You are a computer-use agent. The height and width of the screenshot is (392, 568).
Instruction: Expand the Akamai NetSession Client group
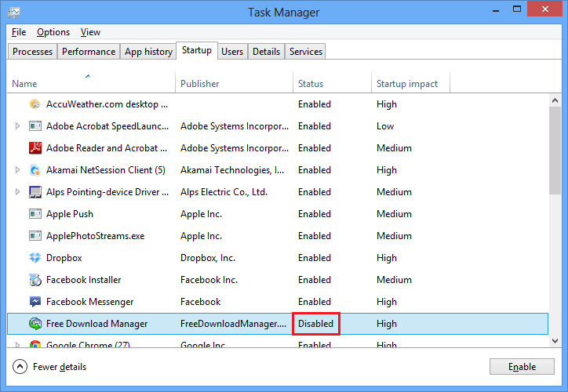[17, 170]
